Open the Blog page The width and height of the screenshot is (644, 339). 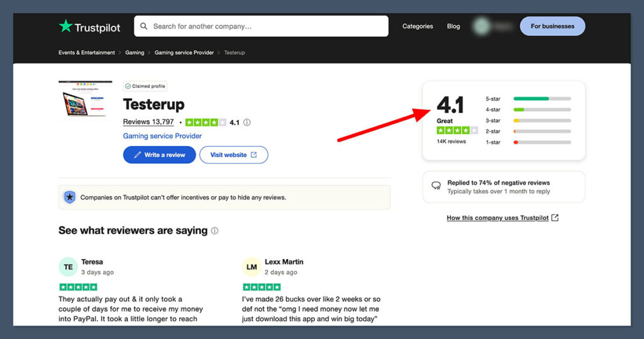click(453, 26)
